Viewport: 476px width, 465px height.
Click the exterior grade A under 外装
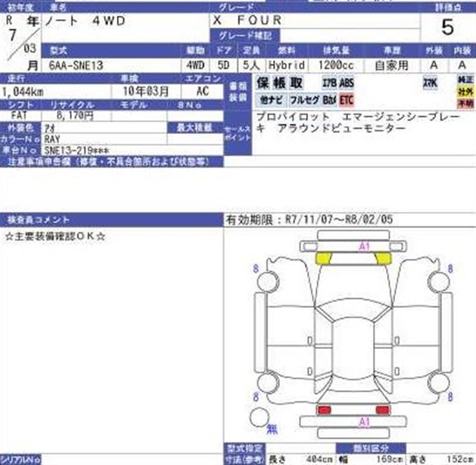pyautogui.click(x=434, y=65)
